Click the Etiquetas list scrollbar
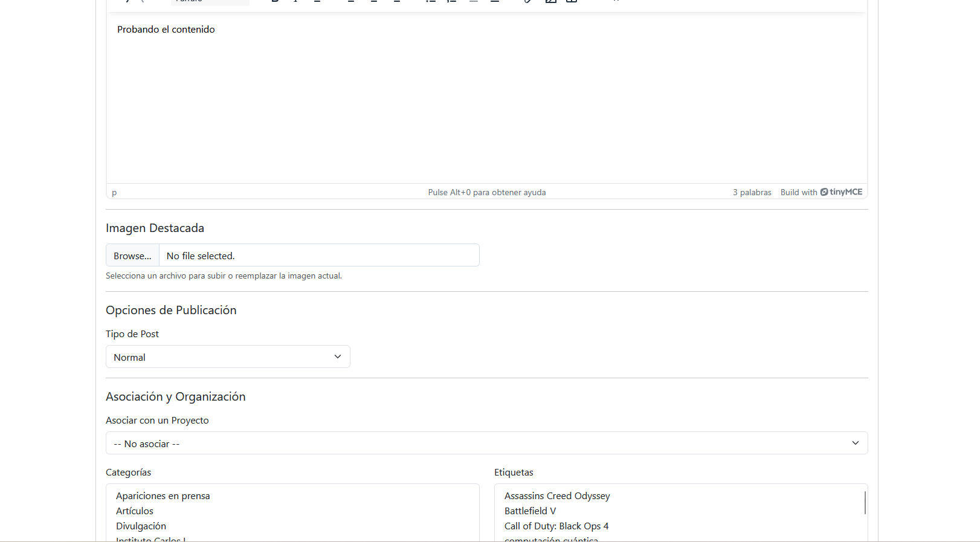The width and height of the screenshot is (980, 542). click(x=865, y=503)
